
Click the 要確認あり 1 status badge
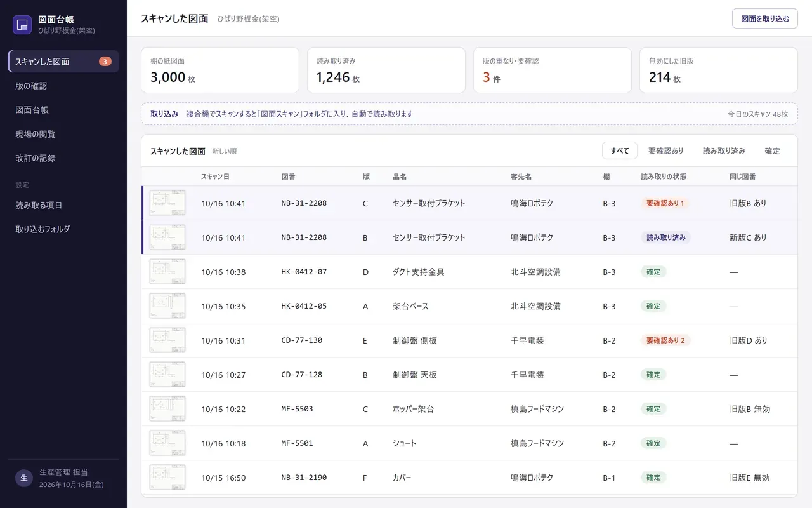(665, 203)
